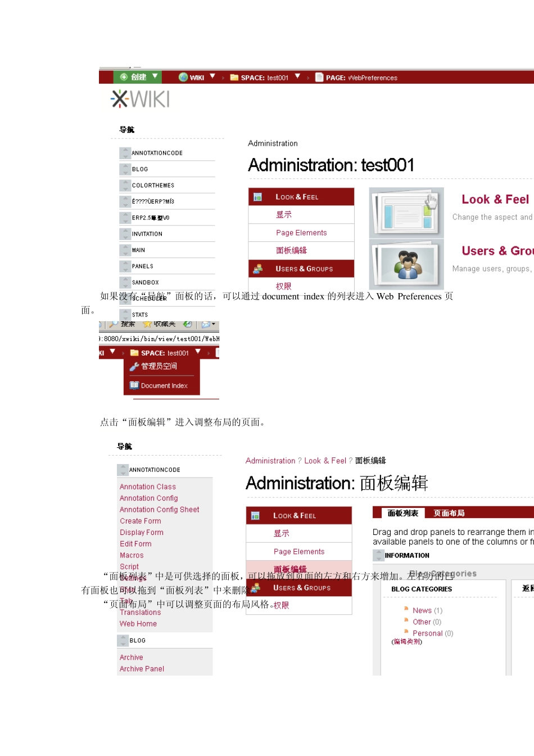Open the Archive Panel link

point(142,669)
